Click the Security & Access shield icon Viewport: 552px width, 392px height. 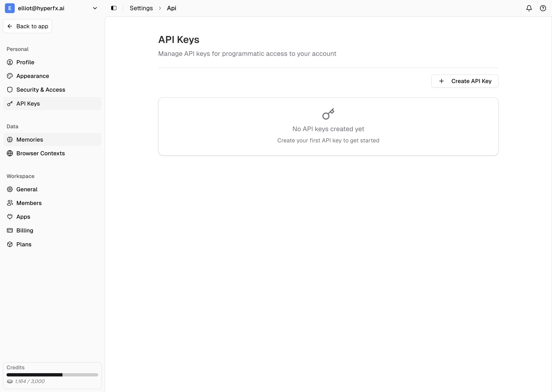point(10,90)
